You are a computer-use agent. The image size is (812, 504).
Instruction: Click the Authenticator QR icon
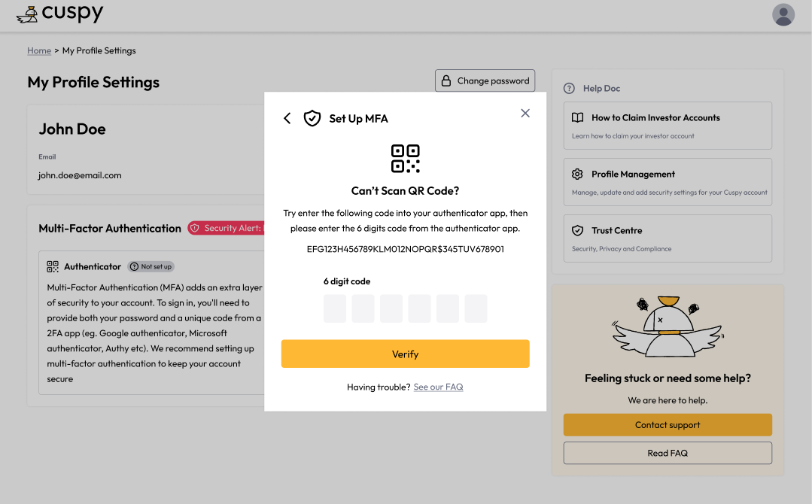53,266
